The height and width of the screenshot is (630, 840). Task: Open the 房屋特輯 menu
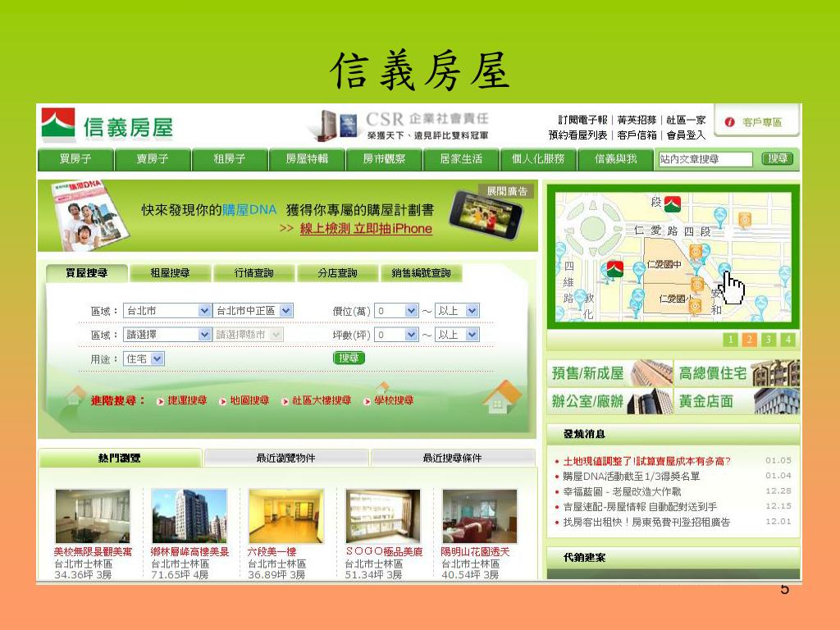click(307, 159)
